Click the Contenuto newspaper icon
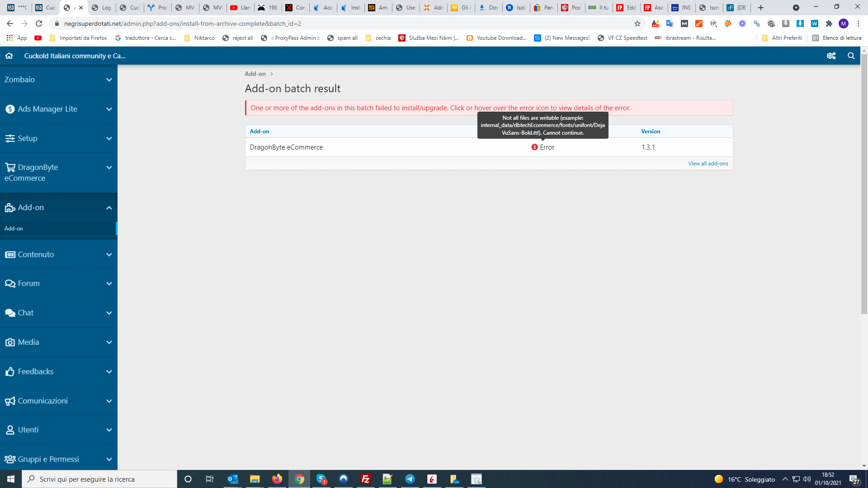 pyautogui.click(x=10, y=254)
